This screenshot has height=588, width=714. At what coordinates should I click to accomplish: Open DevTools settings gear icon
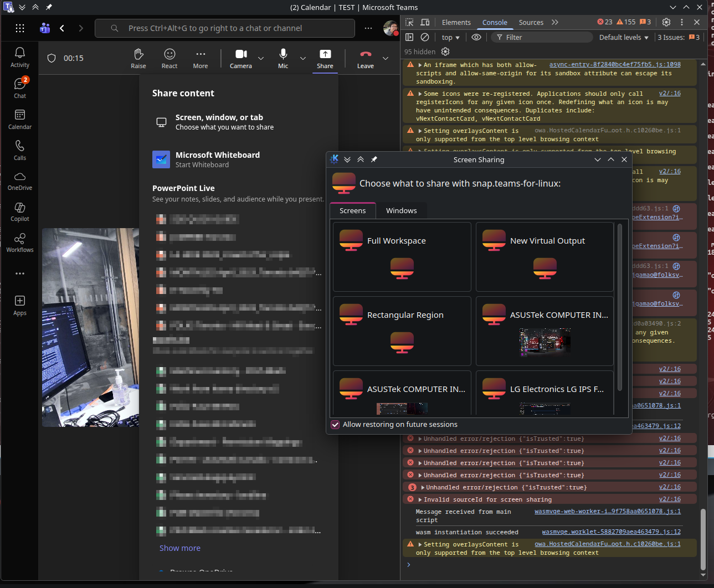click(666, 22)
